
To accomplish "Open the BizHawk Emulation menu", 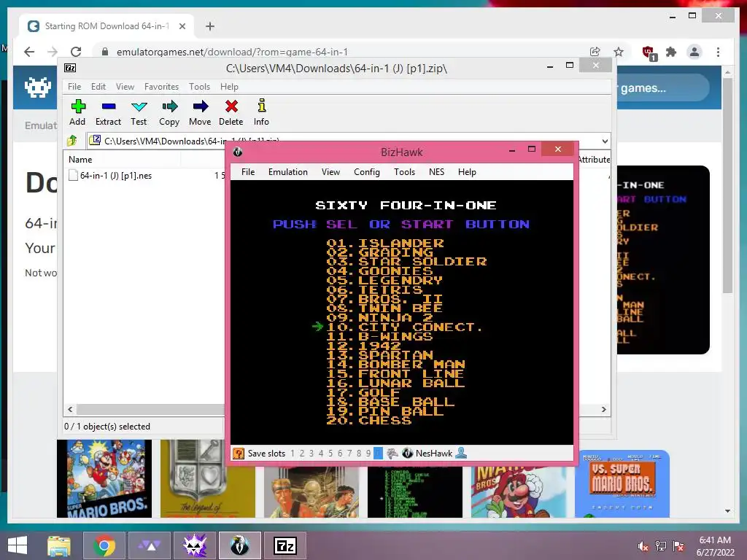I will pos(287,172).
